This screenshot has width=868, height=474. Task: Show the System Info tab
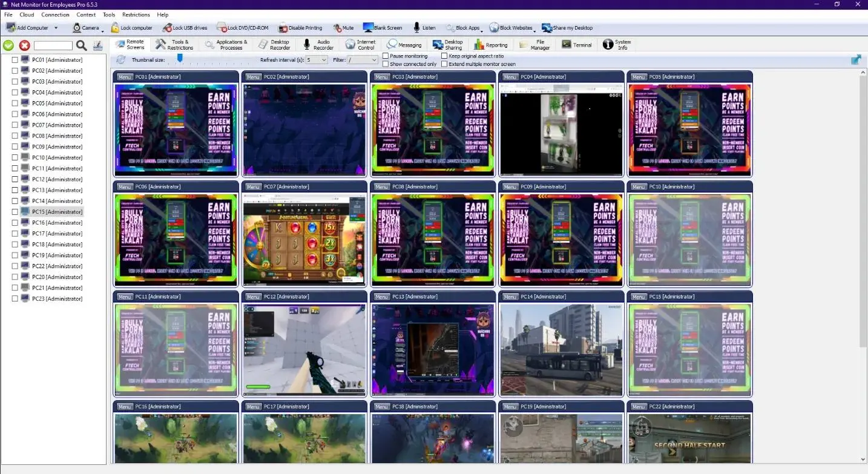(617, 45)
